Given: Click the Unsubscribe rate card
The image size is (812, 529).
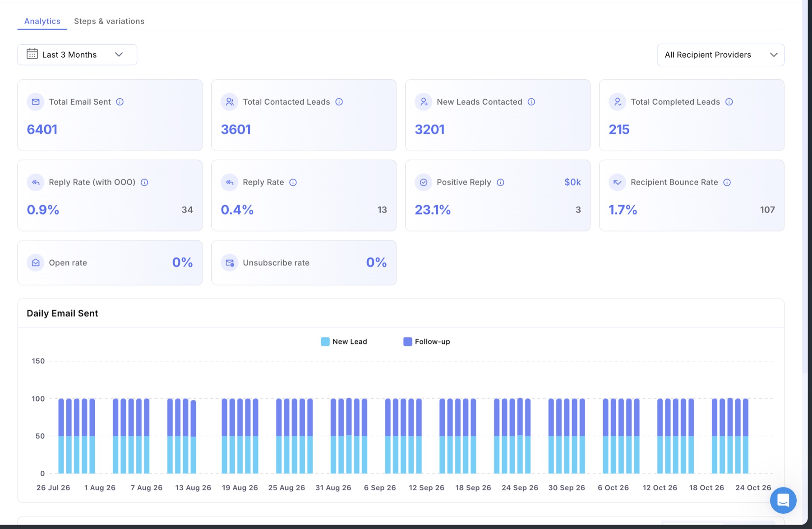Looking at the screenshot, I should [x=304, y=262].
